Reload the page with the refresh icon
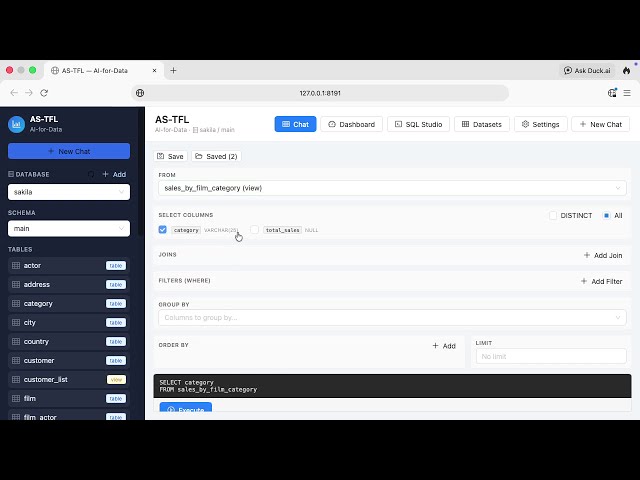 (44, 93)
